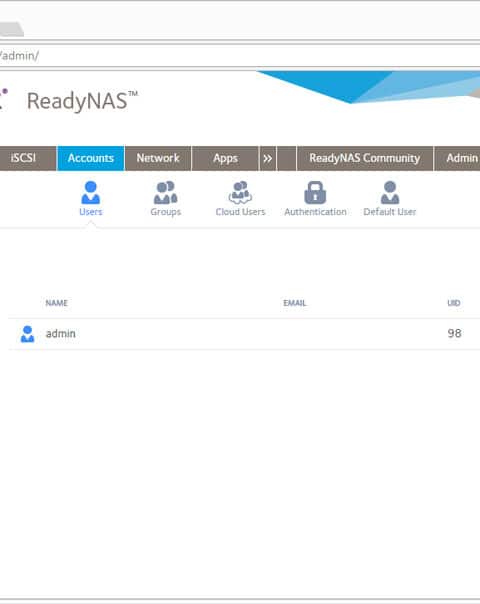This screenshot has height=604, width=480.
Task: Open the ReadyNAS Community link
Action: click(364, 158)
